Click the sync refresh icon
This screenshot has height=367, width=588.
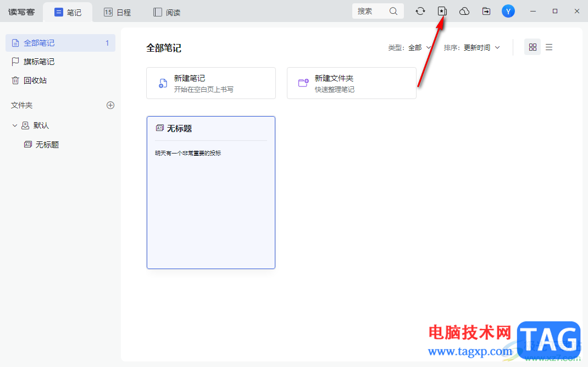tap(420, 11)
